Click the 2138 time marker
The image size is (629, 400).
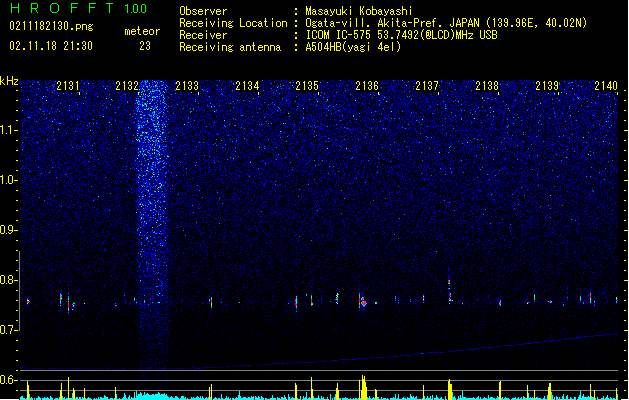coord(487,86)
